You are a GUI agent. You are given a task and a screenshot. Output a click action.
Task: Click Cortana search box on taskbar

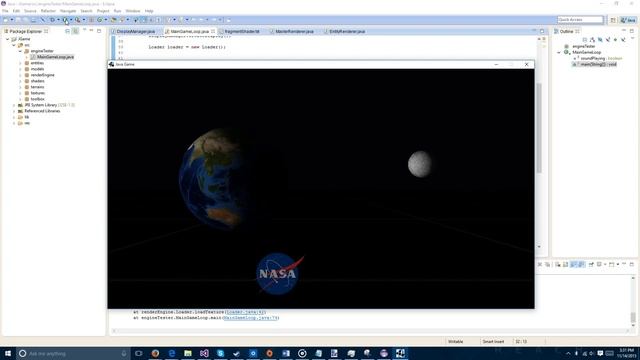[x=73, y=353]
